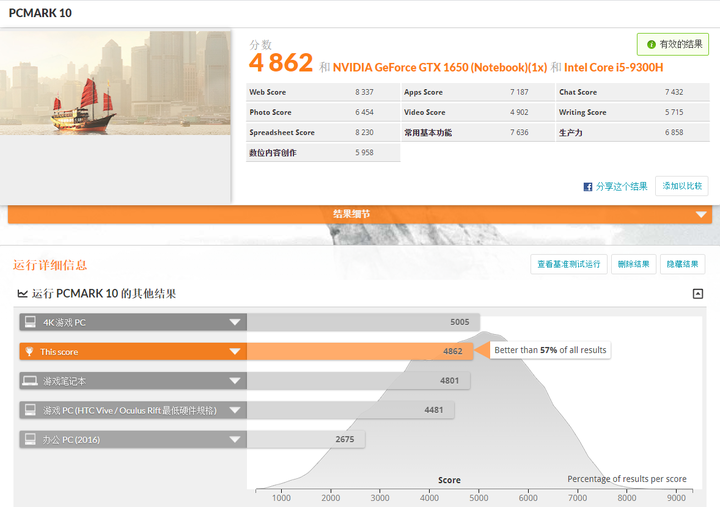Click the Better than 57% tooltip
The height and width of the screenshot is (507, 720).
point(550,350)
